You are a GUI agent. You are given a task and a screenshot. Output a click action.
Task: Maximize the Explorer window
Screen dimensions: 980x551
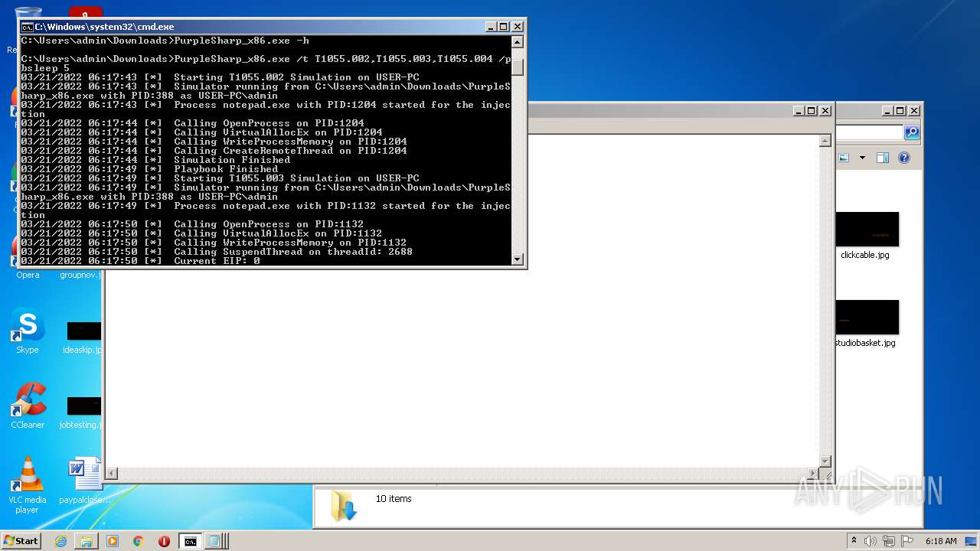coord(900,111)
